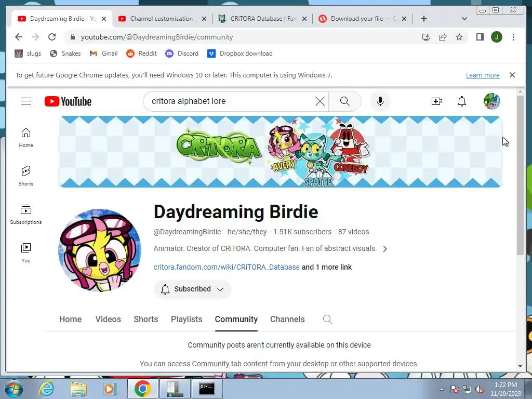This screenshot has width=532, height=399.
Task: Go back with the browser back arrow
Action: click(19, 37)
